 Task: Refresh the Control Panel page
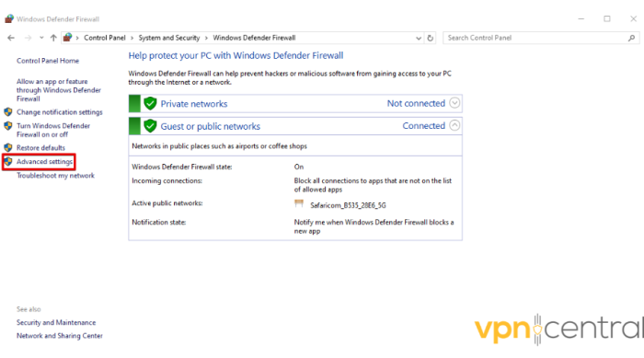(430, 39)
